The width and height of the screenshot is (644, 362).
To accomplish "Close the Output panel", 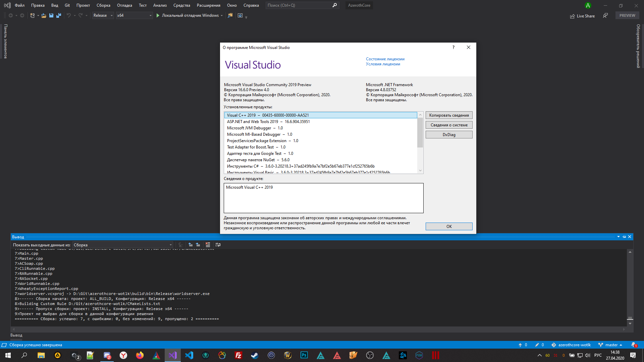I will click(630, 237).
